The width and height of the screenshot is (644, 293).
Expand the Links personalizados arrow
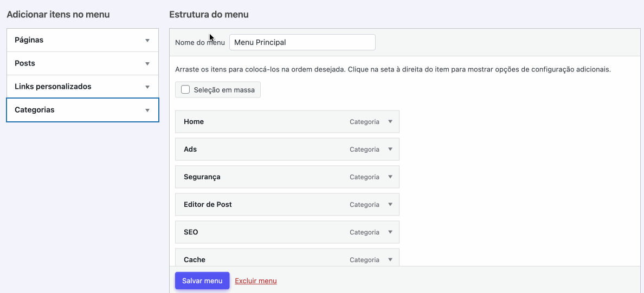147,87
